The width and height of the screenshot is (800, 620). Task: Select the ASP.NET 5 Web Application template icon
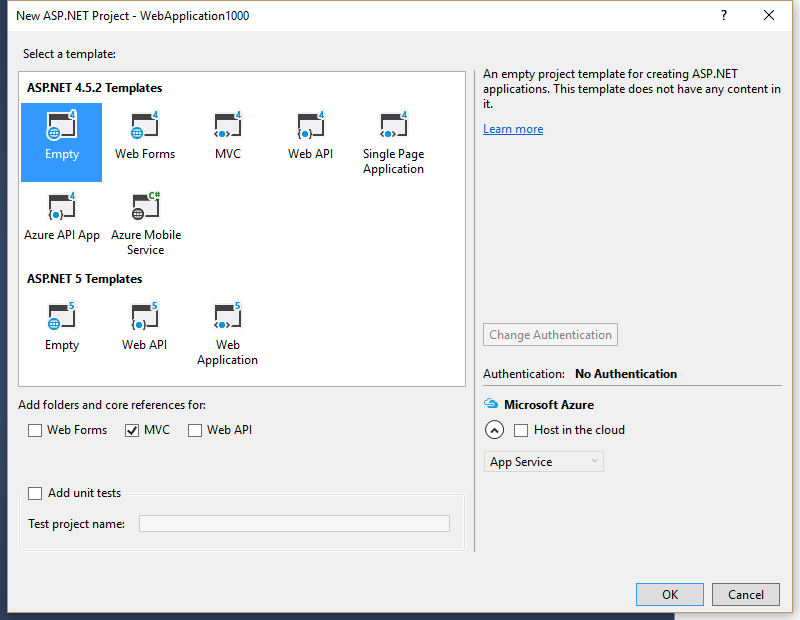[x=228, y=316]
